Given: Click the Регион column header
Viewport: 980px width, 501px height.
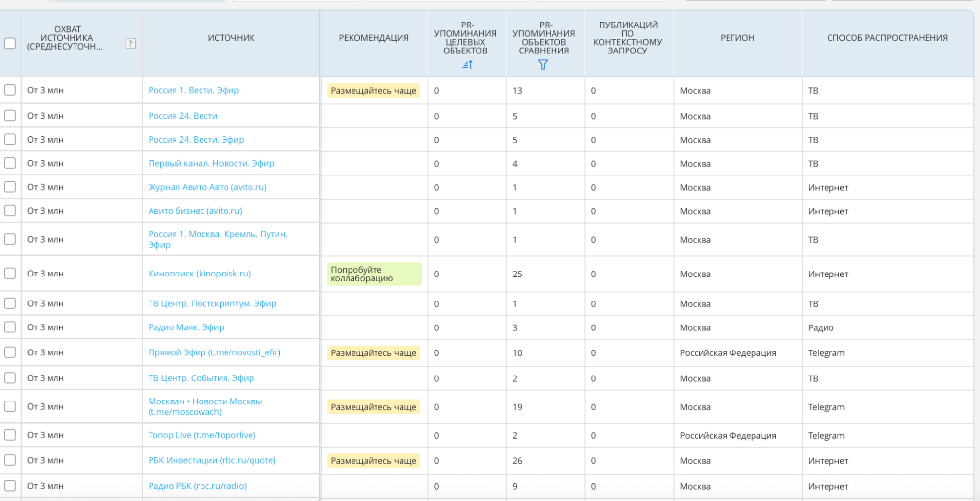Looking at the screenshot, I should pyautogui.click(x=737, y=38).
